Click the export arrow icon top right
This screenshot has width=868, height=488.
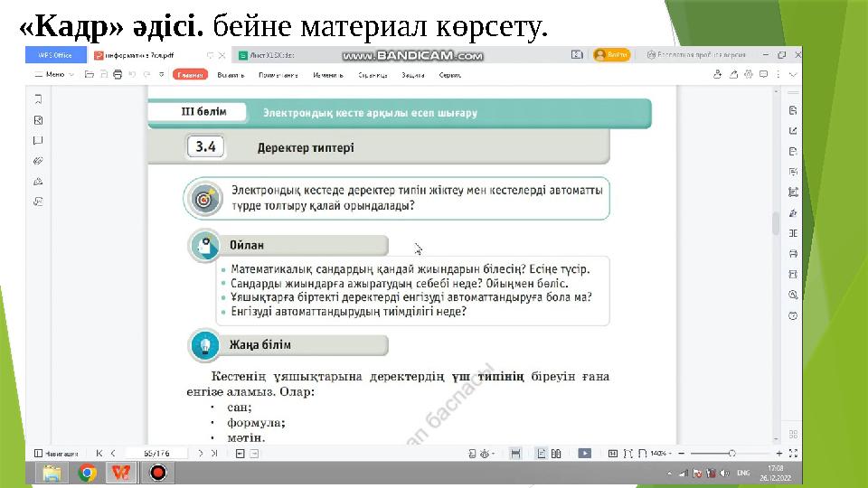point(733,74)
